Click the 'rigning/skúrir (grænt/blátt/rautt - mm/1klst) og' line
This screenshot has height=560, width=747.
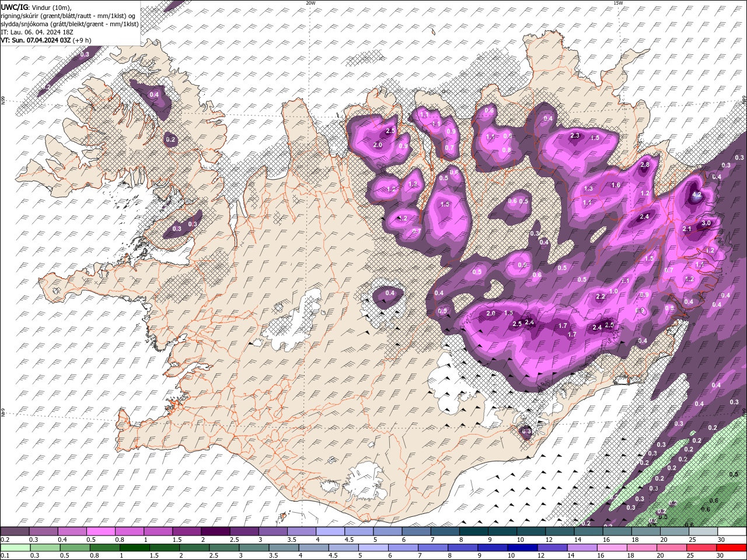pos(68,15)
